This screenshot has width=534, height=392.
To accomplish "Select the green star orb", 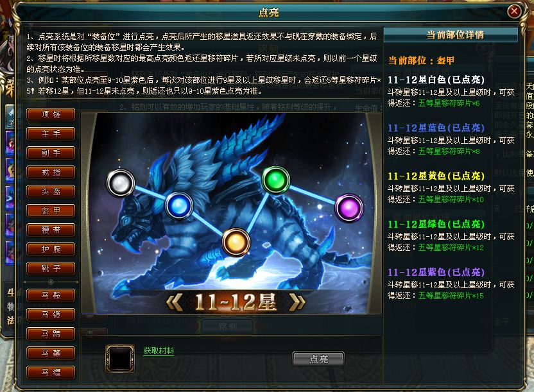I will coord(275,180).
